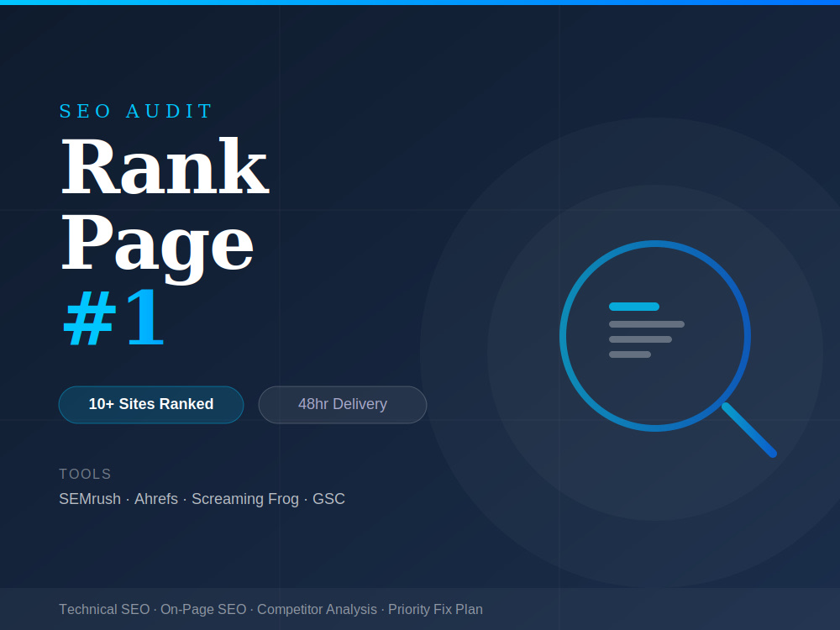
Task: Click "Technical SEO" in the footer
Action: click(104, 610)
